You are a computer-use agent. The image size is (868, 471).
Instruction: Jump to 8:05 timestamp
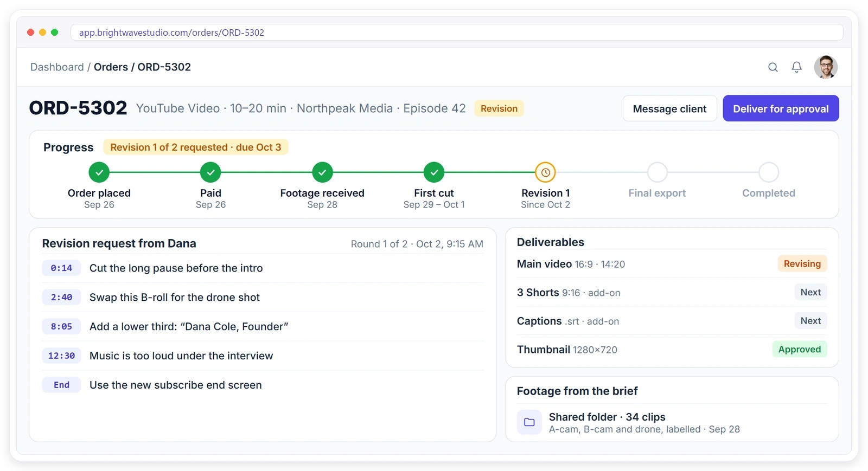click(x=61, y=326)
